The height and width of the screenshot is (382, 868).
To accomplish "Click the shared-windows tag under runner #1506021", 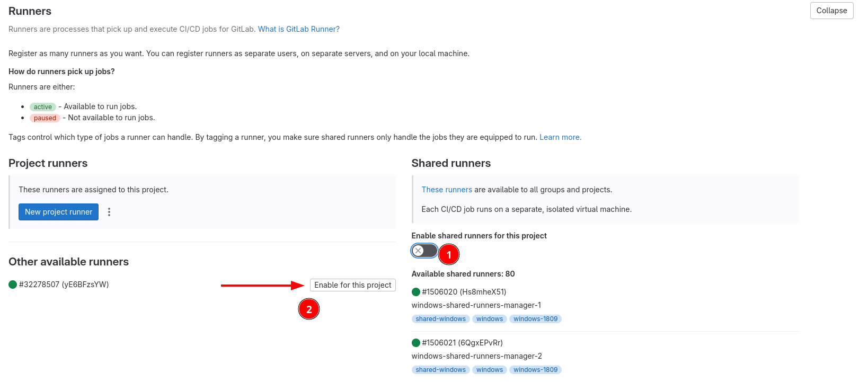I will coord(440,370).
